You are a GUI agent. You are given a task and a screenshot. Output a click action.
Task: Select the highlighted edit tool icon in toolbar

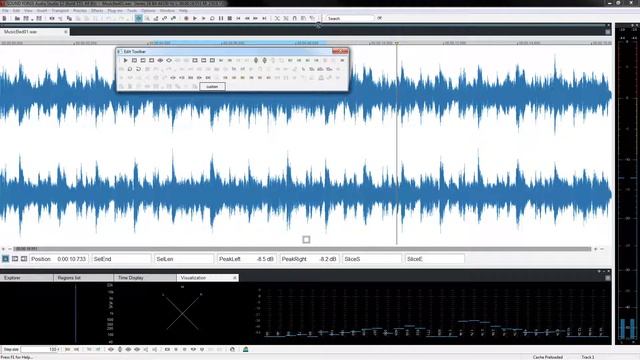tap(139, 18)
